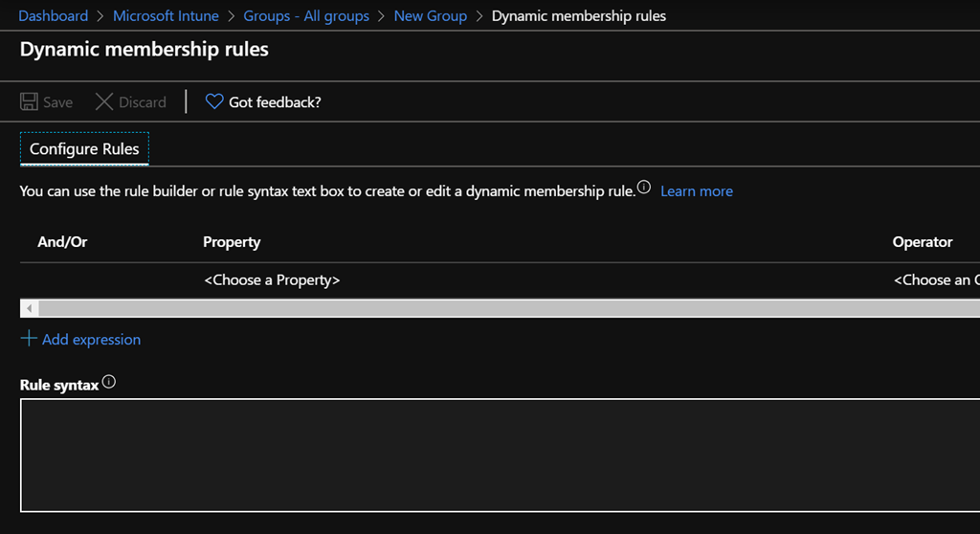Viewport: 980px width, 534px height.
Task: Open the Choose an Operator dropdown
Action: (936, 280)
